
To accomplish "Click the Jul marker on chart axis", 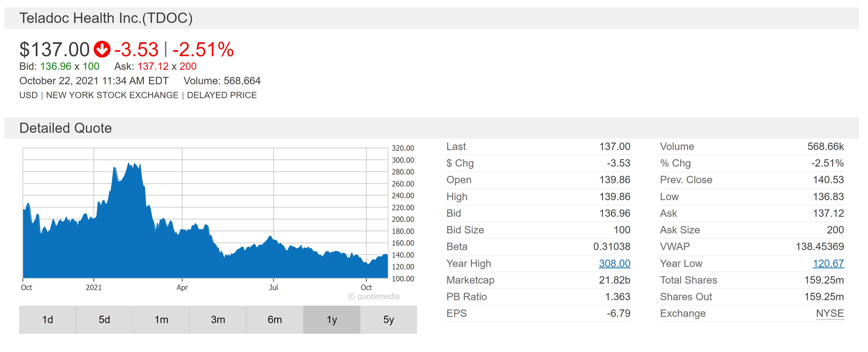I will [273, 287].
